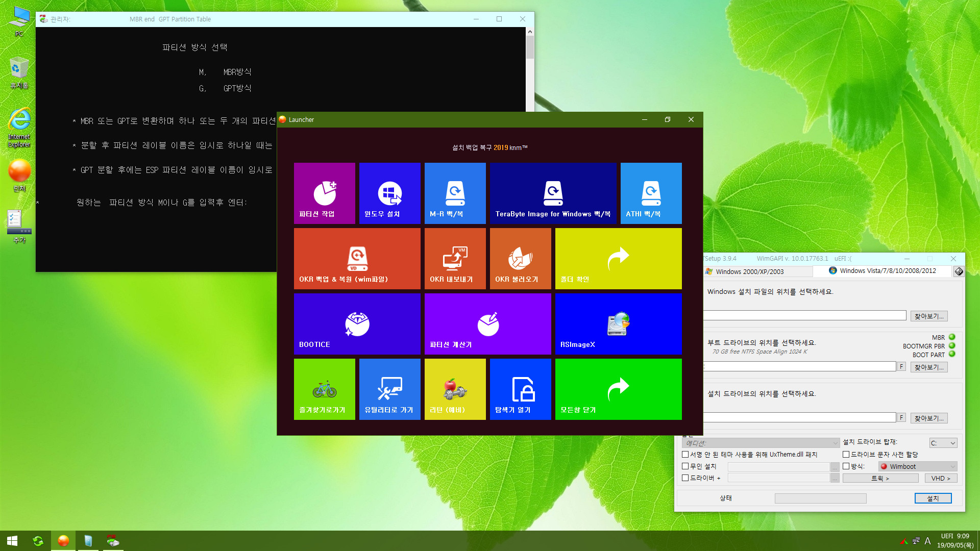Viewport: 980px width, 551px height.
Task: Launch the RSImageX tile
Action: [x=618, y=323]
